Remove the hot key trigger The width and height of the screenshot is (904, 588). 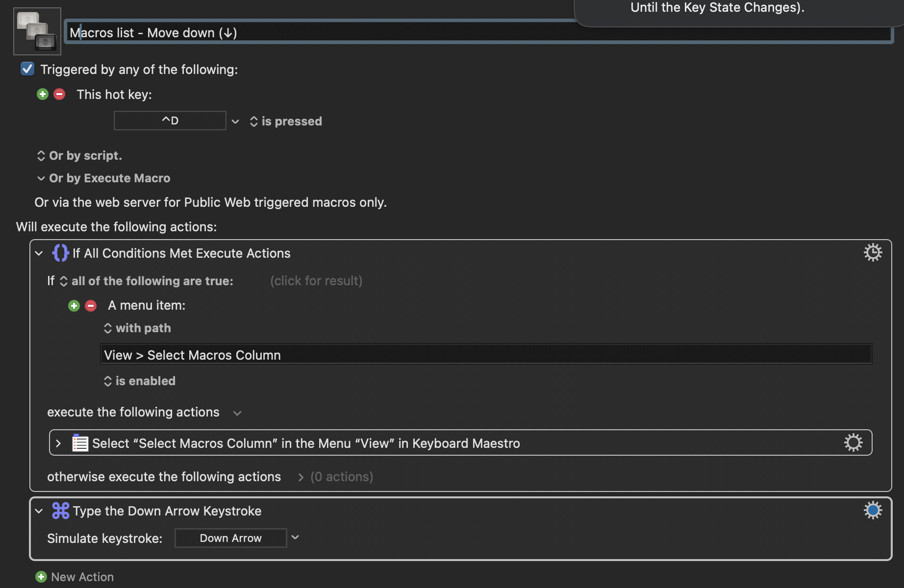(x=59, y=94)
